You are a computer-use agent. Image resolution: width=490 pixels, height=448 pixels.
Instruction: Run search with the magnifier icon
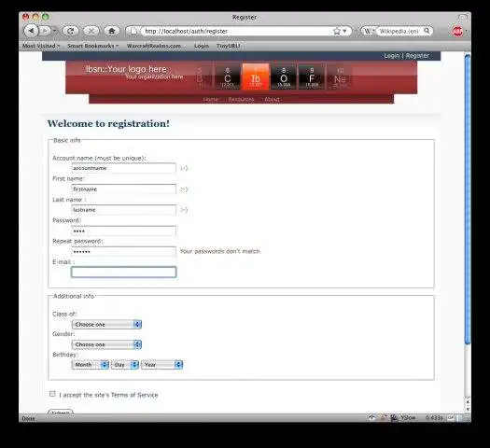(427, 31)
